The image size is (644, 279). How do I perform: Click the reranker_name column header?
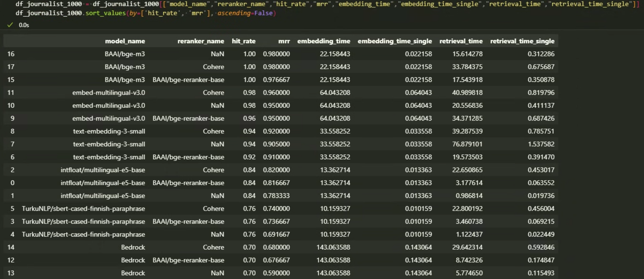pyautogui.click(x=201, y=41)
